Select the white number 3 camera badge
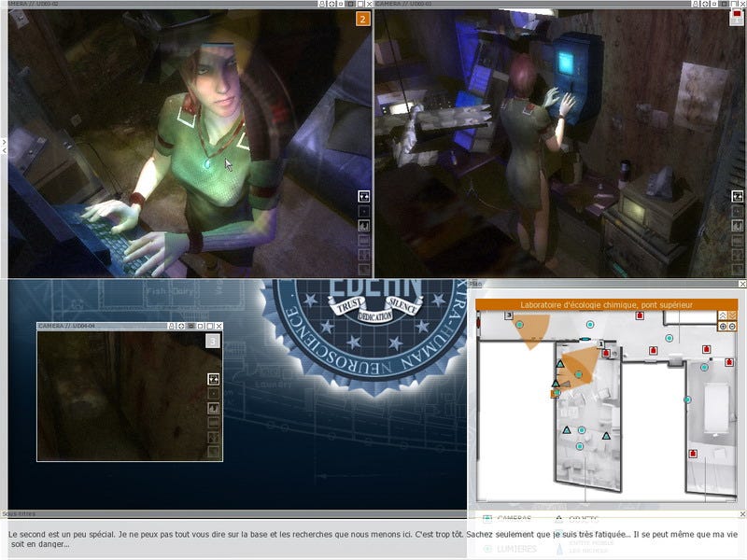The image size is (747, 560). click(x=213, y=341)
